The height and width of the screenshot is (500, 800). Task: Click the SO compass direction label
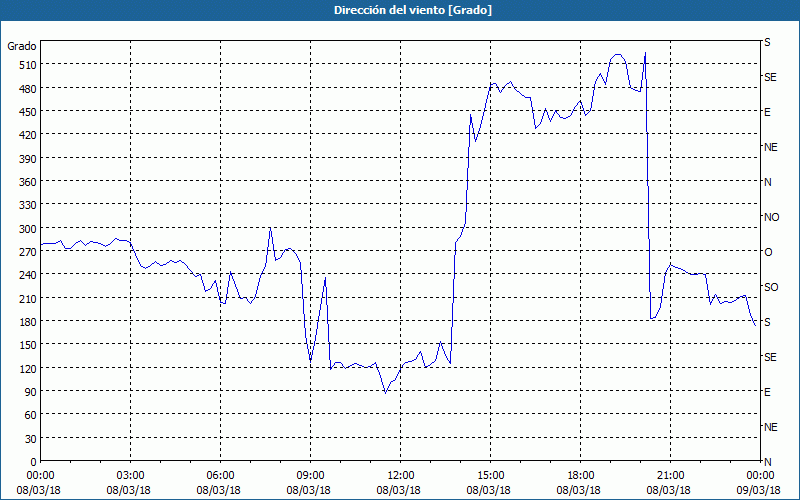(x=771, y=287)
